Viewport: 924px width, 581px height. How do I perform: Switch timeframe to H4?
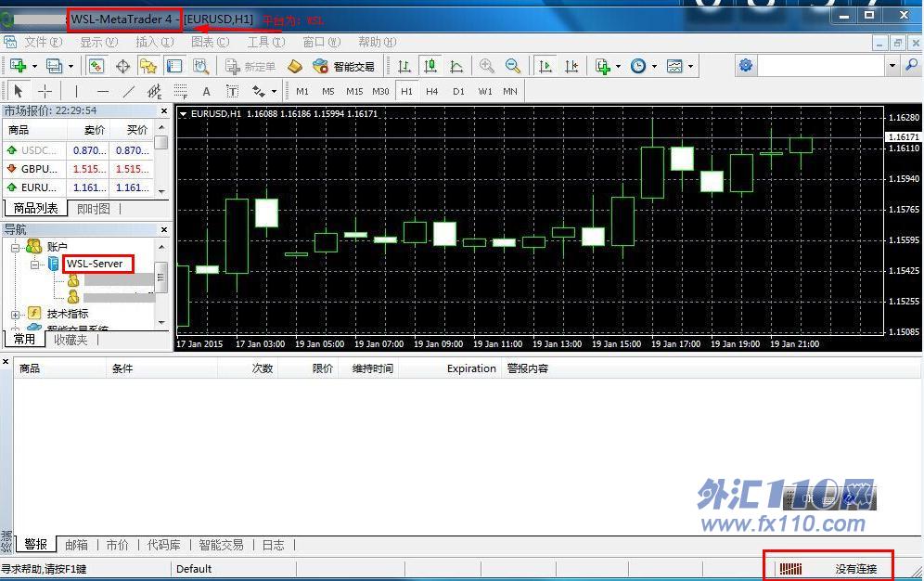432,91
